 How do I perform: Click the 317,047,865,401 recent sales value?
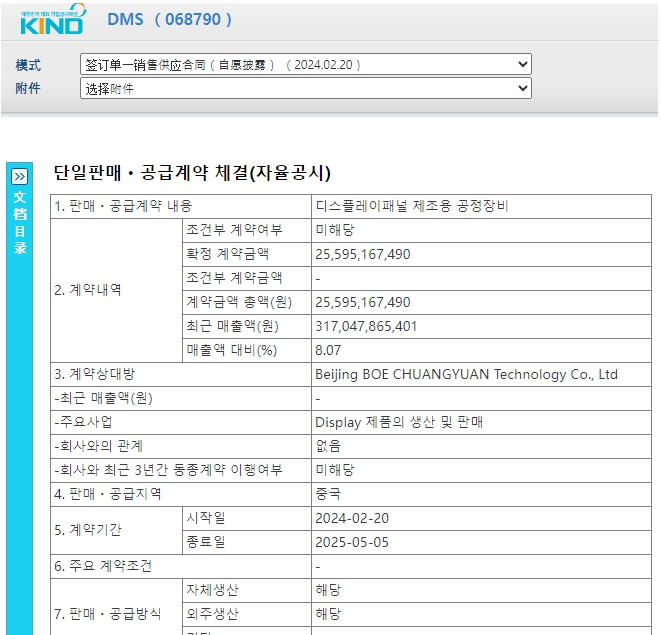tap(366, 326)
